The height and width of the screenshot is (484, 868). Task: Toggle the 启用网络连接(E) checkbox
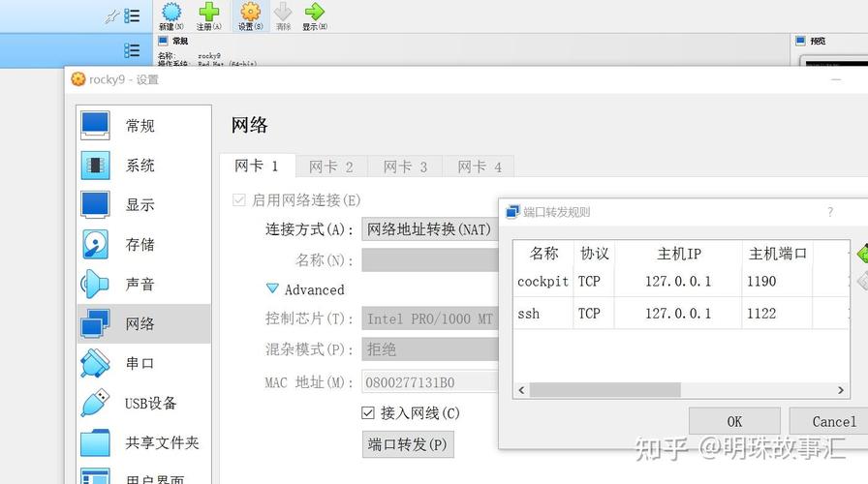click(238, 199)
